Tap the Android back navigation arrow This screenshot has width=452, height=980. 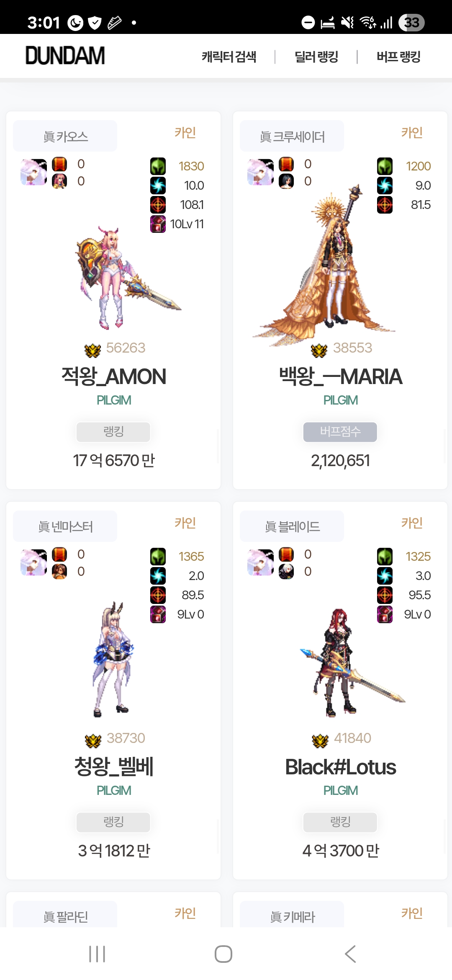pos(350,954)
